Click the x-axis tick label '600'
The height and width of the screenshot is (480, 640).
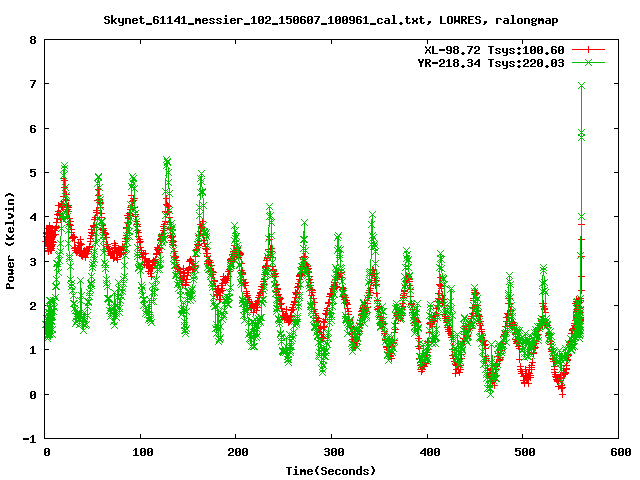620,452
